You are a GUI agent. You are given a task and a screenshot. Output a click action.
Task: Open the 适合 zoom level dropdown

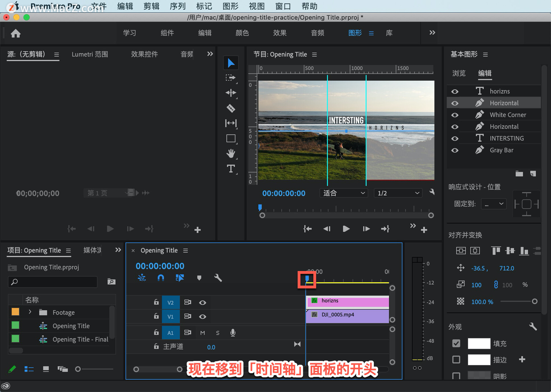pyautogui.click(x=344, y=193)
